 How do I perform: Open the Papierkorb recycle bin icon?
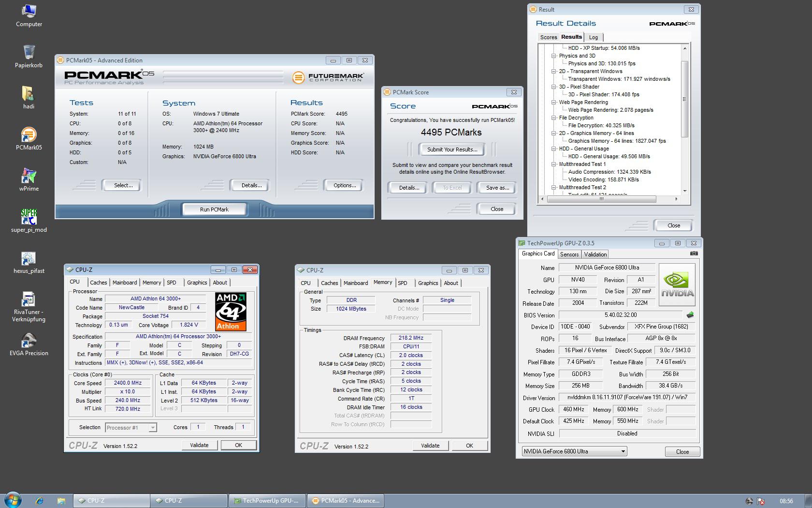coord(29,57)
